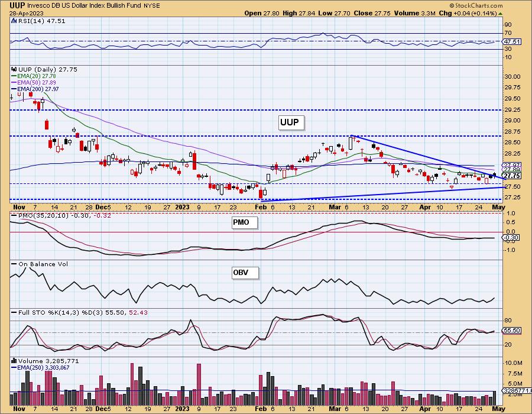
Task: Click the 3285771 volume tag on axis
Action: (x=517, y=391)
